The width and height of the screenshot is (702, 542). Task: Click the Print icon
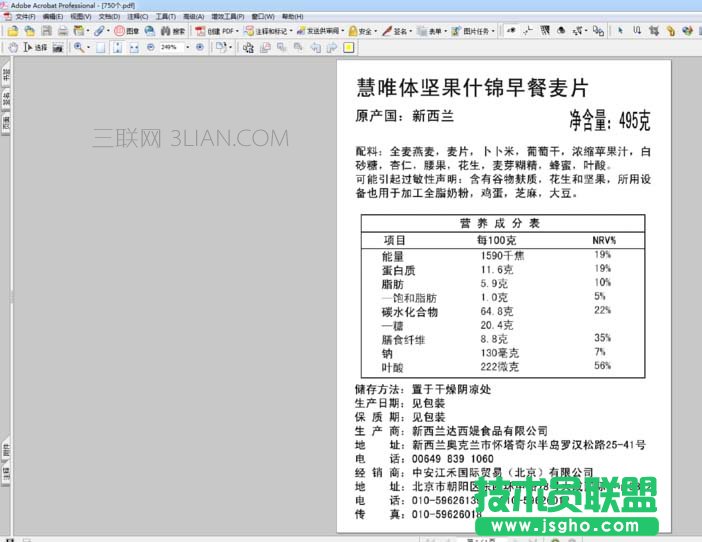63,31
